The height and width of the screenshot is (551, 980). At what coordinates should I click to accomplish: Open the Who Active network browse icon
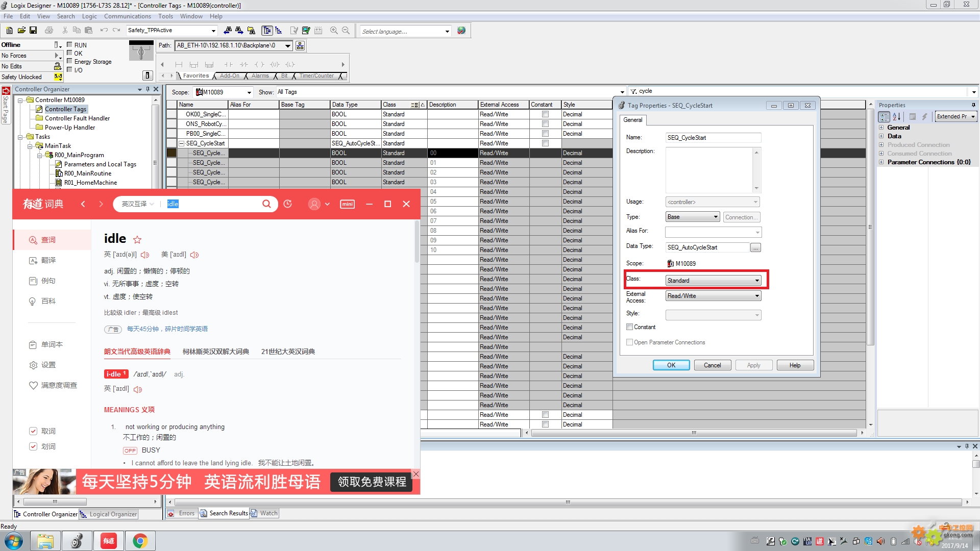tap(300, 46)
